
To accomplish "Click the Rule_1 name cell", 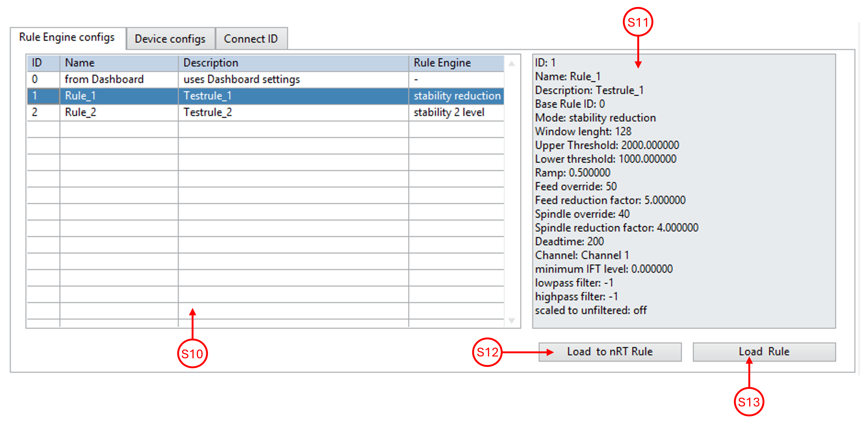I will coord(80,96).
